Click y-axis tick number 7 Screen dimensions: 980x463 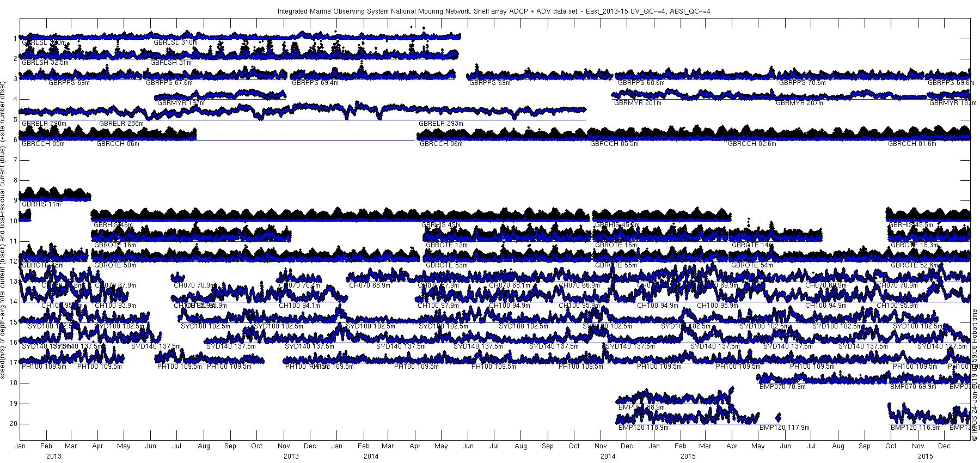(x=16, y=160)
